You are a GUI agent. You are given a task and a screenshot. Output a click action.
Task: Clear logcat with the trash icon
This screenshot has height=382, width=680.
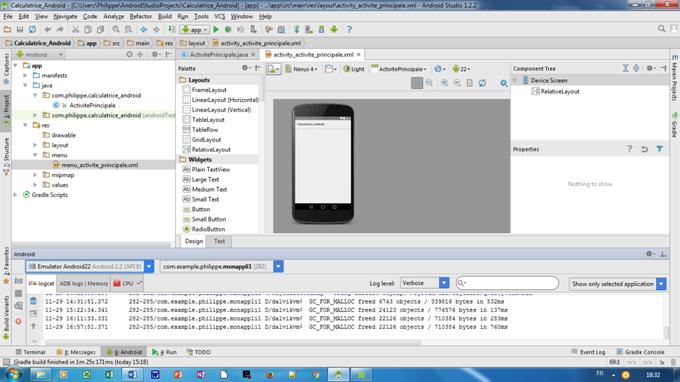(33, 301)
